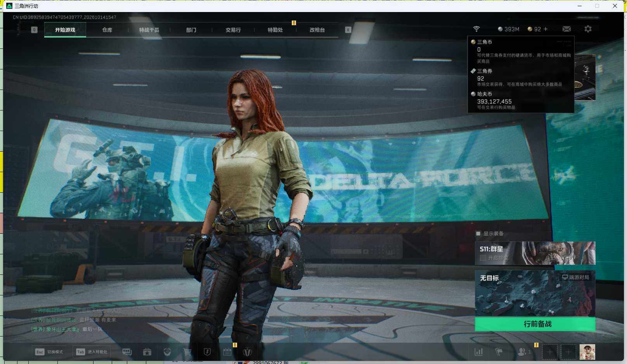Select the 开始游戏 tab
This screenshot has height=364, width=627.
pos(65,30)
